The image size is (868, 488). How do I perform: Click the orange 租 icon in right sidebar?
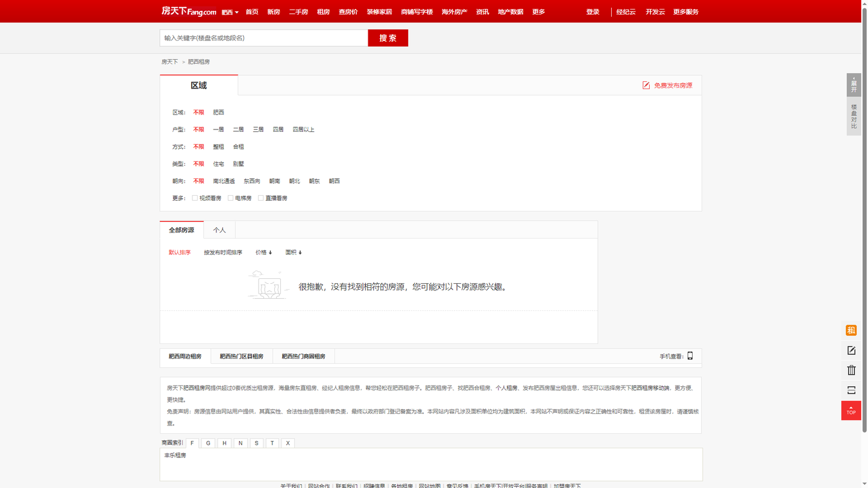click(x=851, y=330)
